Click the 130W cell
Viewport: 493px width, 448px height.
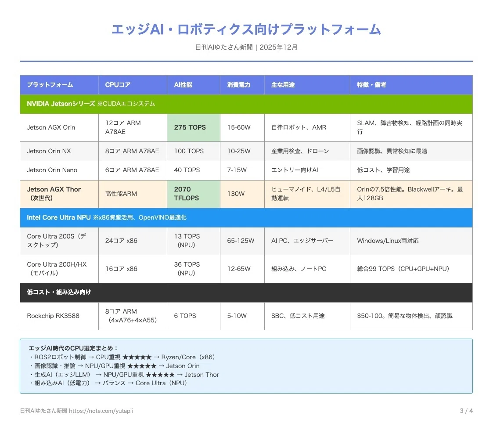click(242, 194)
